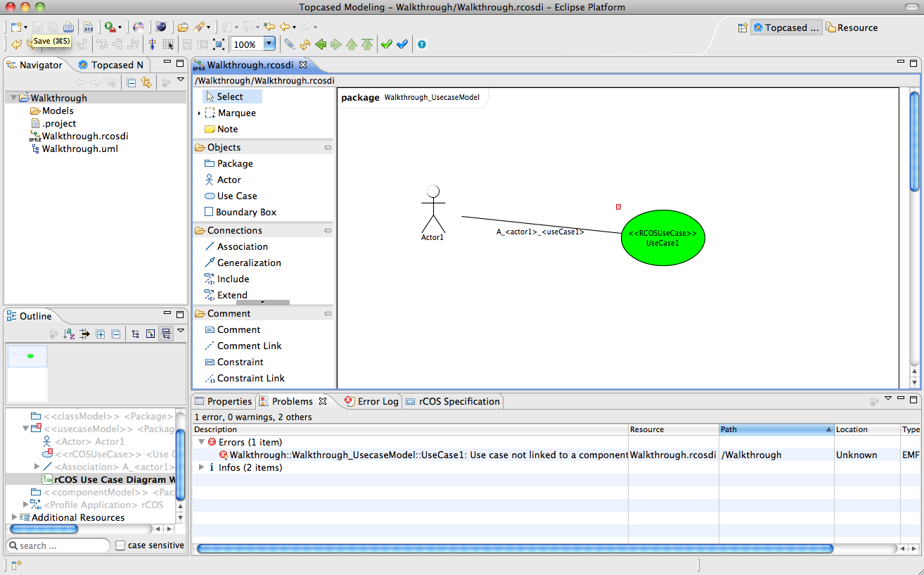This screenshot has height=575, width=924.
Task: Collapse the Errors (1 item) group
Action: [x=201, y=442]
